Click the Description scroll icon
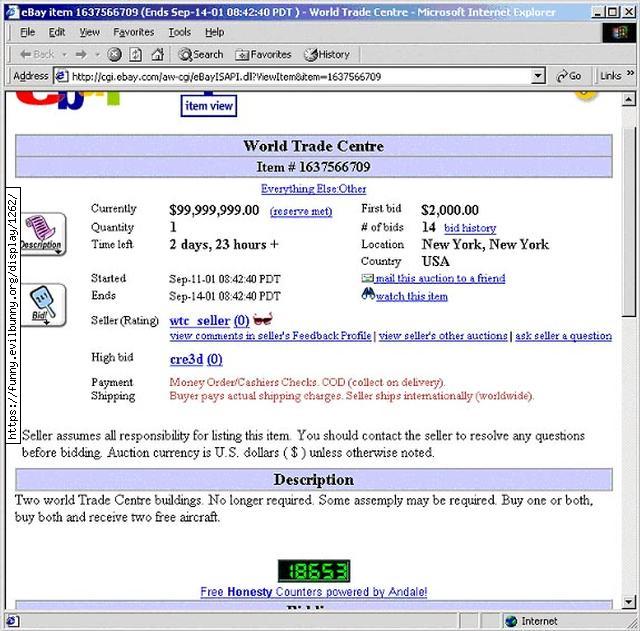 [41, 234]
